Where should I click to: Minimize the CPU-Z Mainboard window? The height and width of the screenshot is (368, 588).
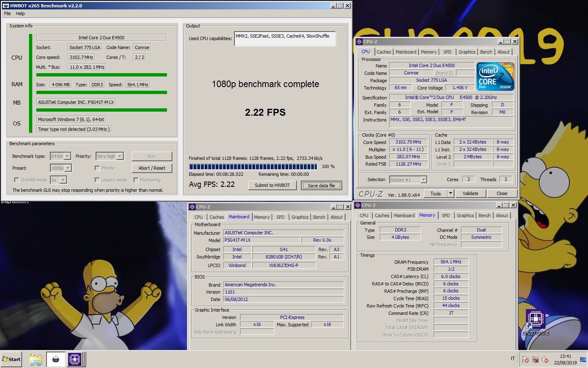(x=334, y=207)
